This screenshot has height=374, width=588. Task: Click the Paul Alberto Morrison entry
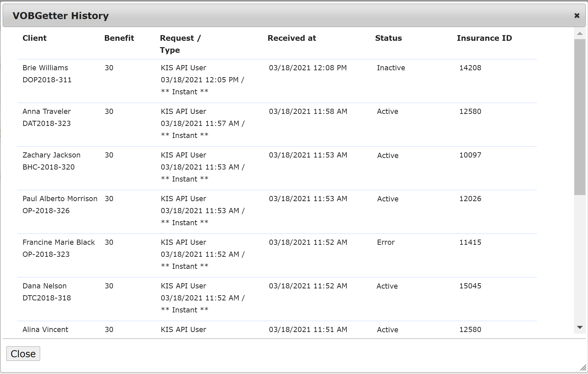point(60,199)
